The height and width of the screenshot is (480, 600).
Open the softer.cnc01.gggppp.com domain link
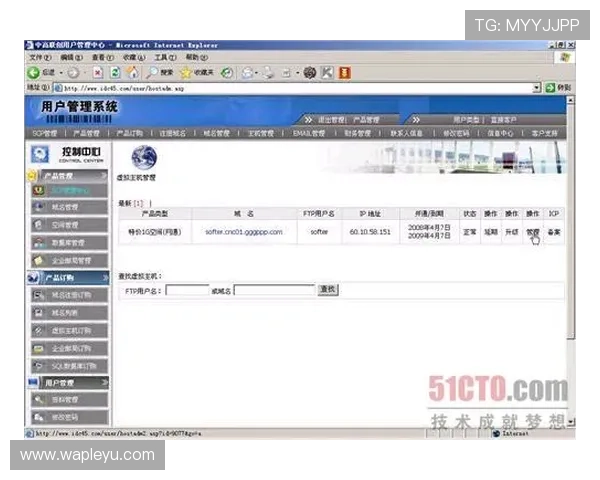244,232
